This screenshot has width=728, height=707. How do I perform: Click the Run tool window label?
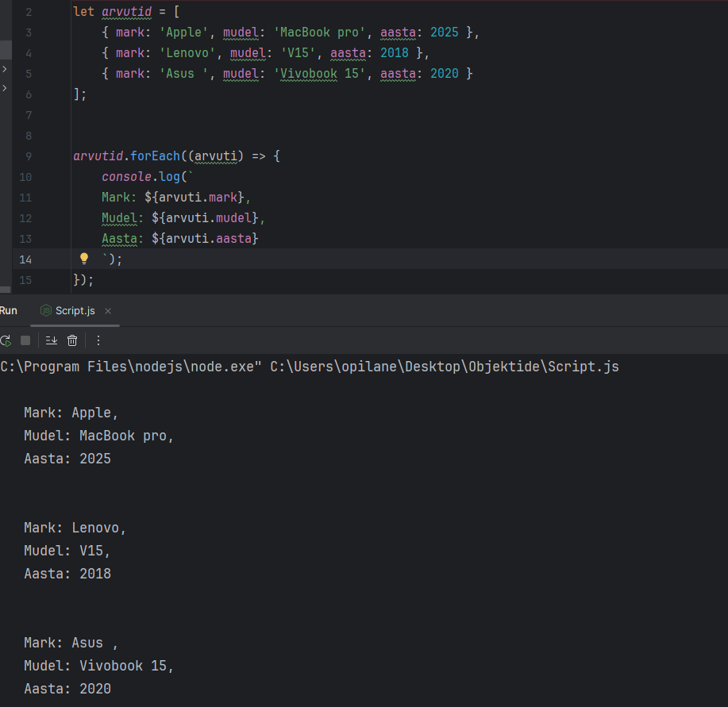8,310
